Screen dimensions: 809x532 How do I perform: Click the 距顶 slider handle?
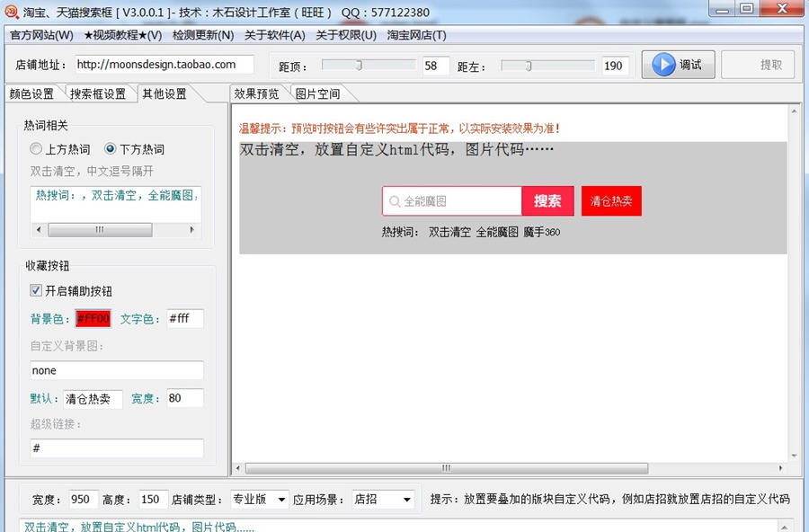click(x=359, y=65)
